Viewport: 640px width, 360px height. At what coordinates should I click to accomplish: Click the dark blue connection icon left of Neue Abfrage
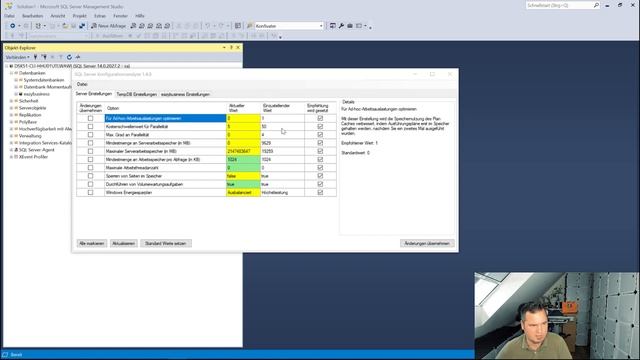pos(82,26)
